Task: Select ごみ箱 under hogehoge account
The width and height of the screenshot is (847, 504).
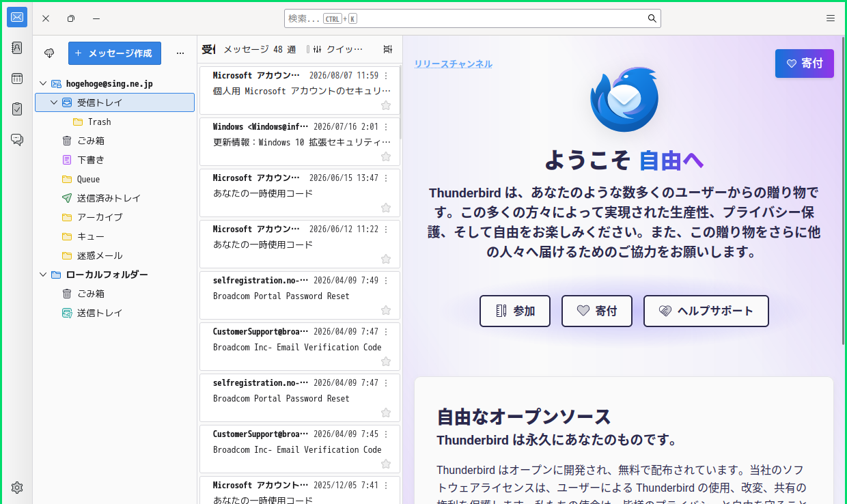Action: coord(115,141)
